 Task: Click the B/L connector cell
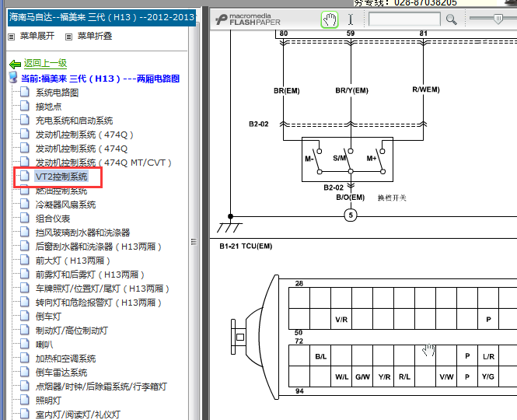tap(320, 356)
